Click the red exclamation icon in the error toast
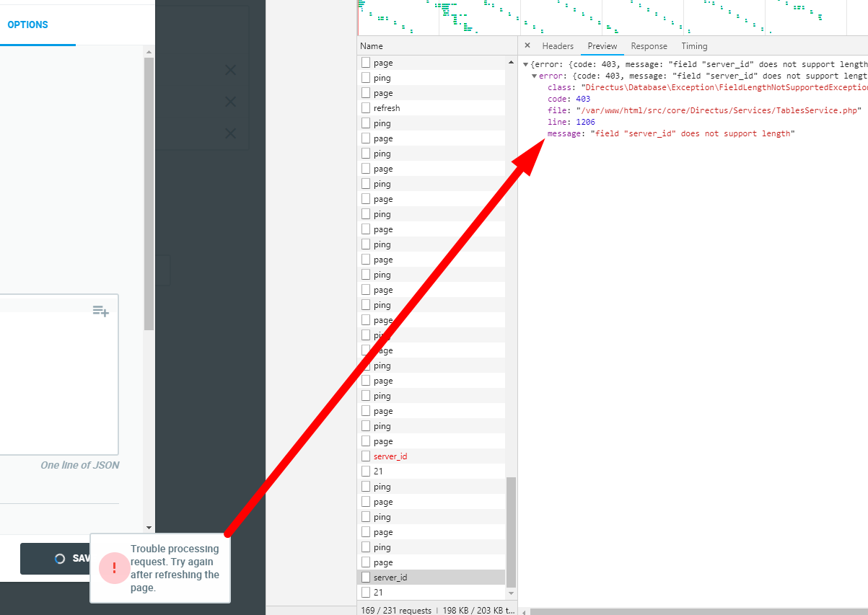868x615 pixels. pos(114,568)
